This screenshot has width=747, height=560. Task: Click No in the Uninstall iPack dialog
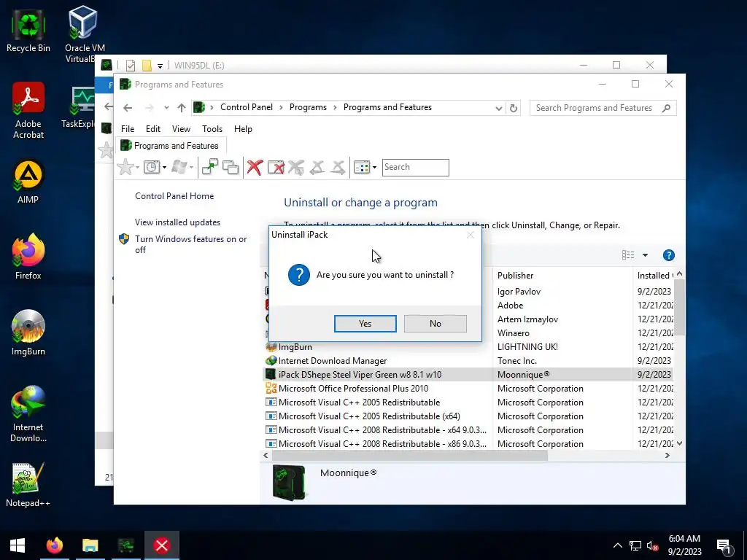click(x=435, y=323)
